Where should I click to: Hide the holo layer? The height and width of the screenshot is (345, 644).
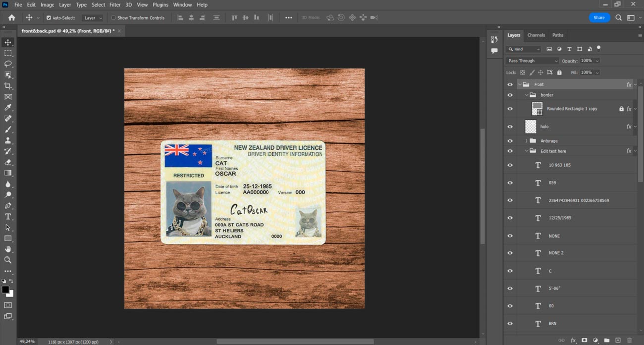point(510,127)
